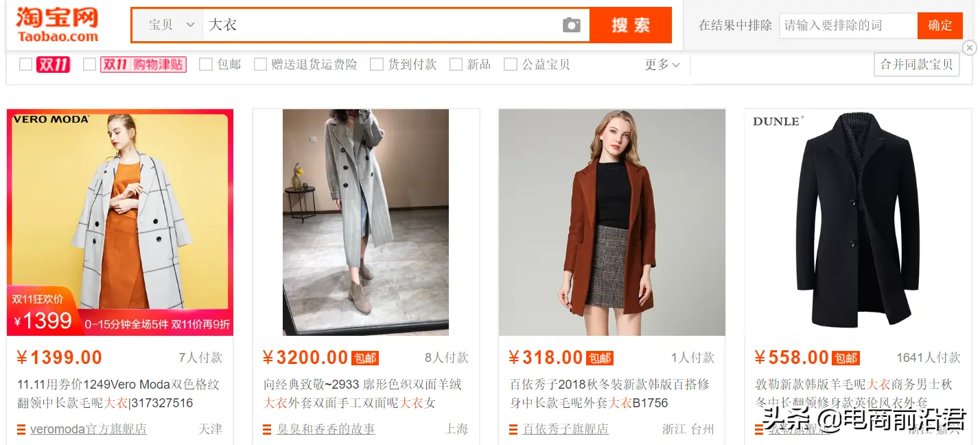This screenshot has width=980, height=445.
Task: Click 确定 to exclude words
Action: 940,25
